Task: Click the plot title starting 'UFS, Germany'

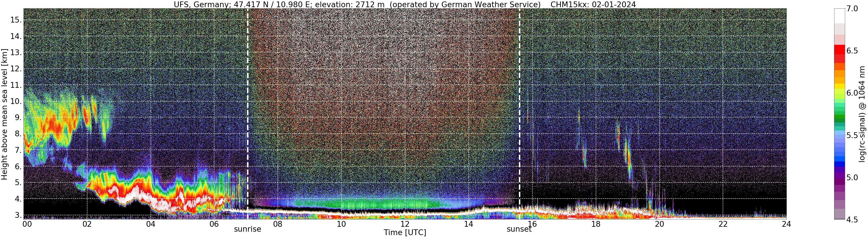Action: click(x=405, y=4)
